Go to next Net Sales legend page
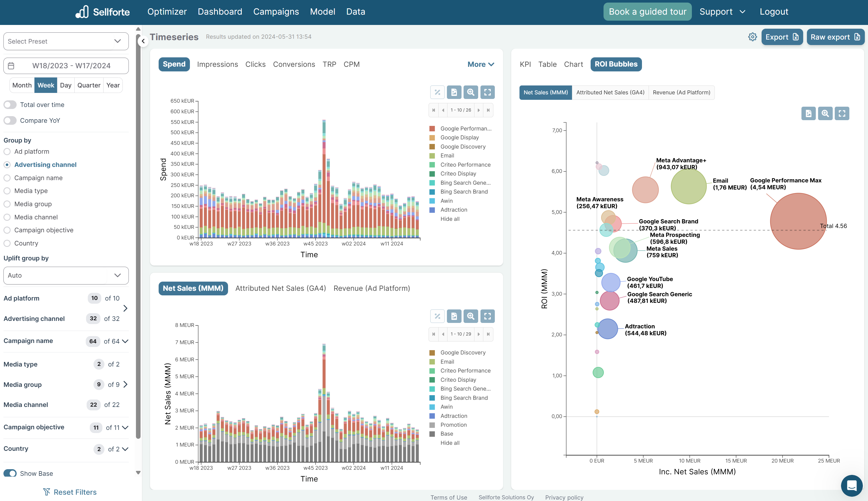The image size is (868, 501). (x=478, y=334)
